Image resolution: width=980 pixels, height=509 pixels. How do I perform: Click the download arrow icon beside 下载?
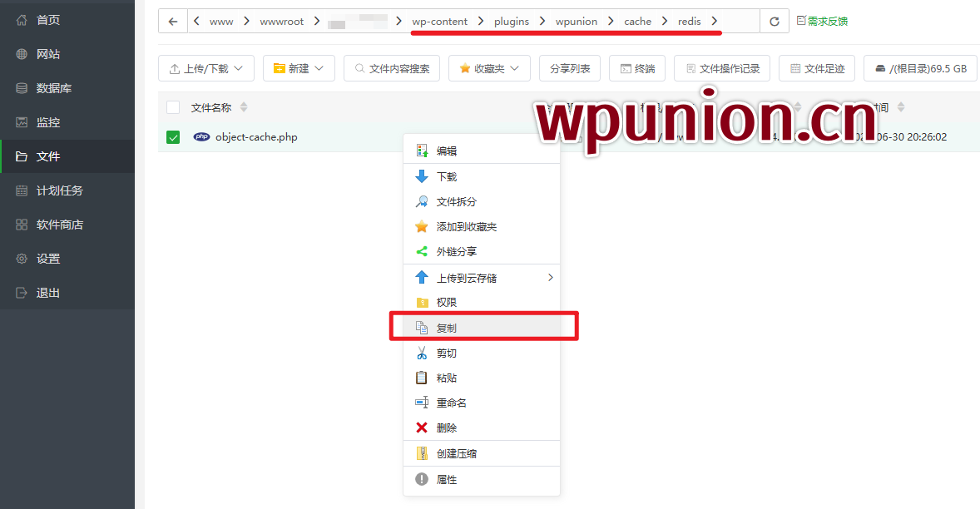pyautogui.click(x=422, y=176)
